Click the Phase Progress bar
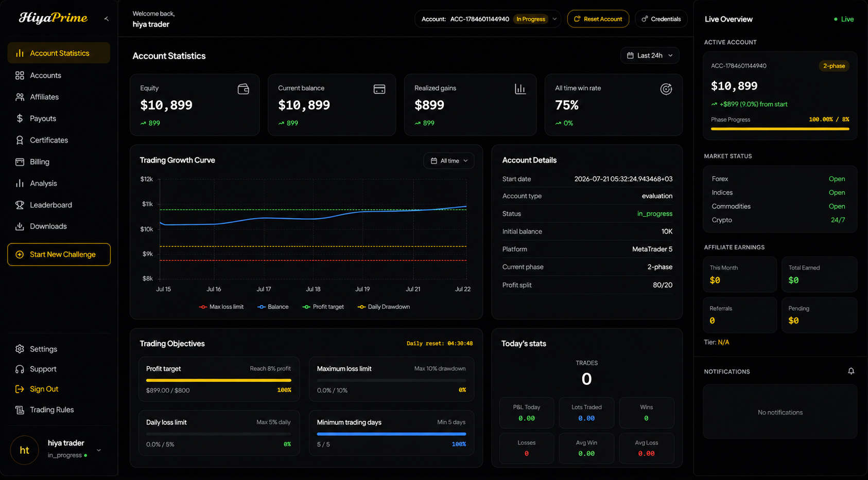The width and height of the screenshot is (868, 480). [x=780, y=129]
